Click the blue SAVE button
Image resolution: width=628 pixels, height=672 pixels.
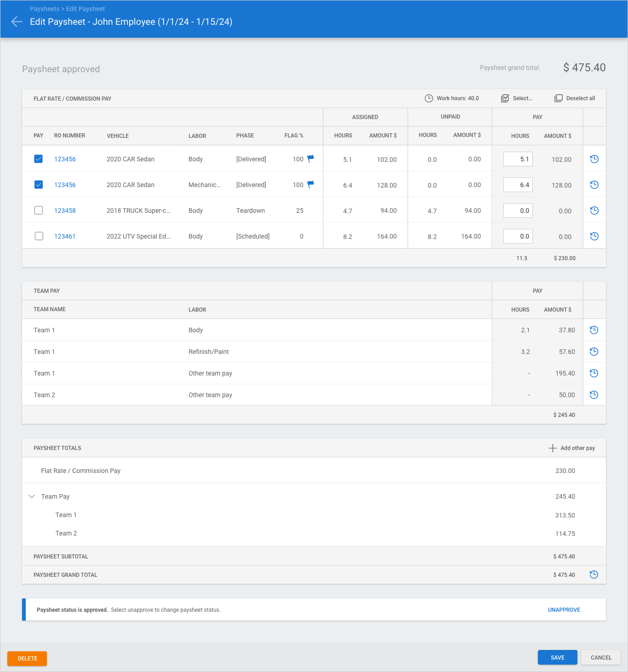tap(557, 658)
